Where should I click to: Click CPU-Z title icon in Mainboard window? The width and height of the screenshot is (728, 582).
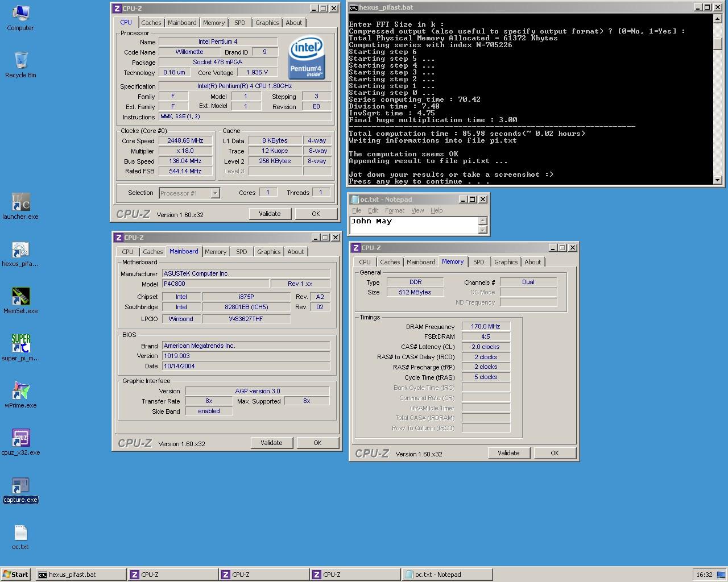point(119,238)
